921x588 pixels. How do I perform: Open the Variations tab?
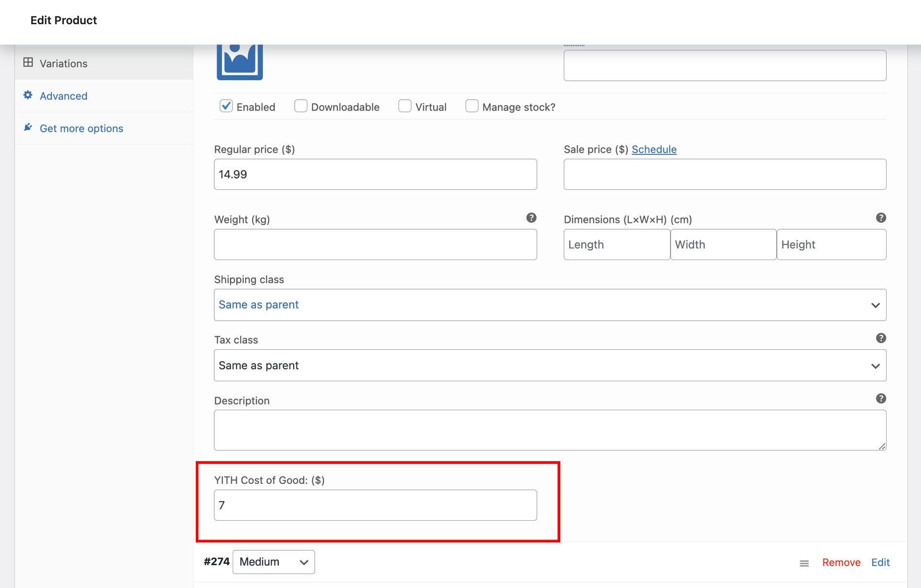104,63
